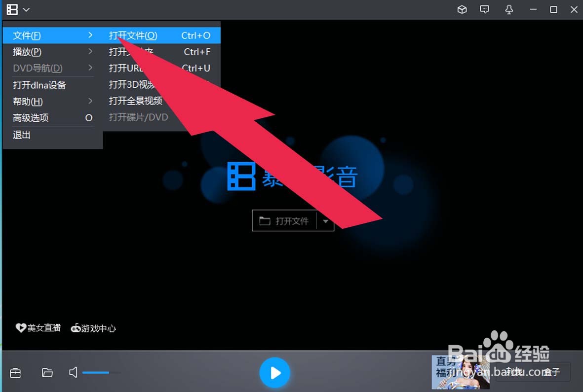Expand the 文件(F) submenu arrow

point(90,35)
